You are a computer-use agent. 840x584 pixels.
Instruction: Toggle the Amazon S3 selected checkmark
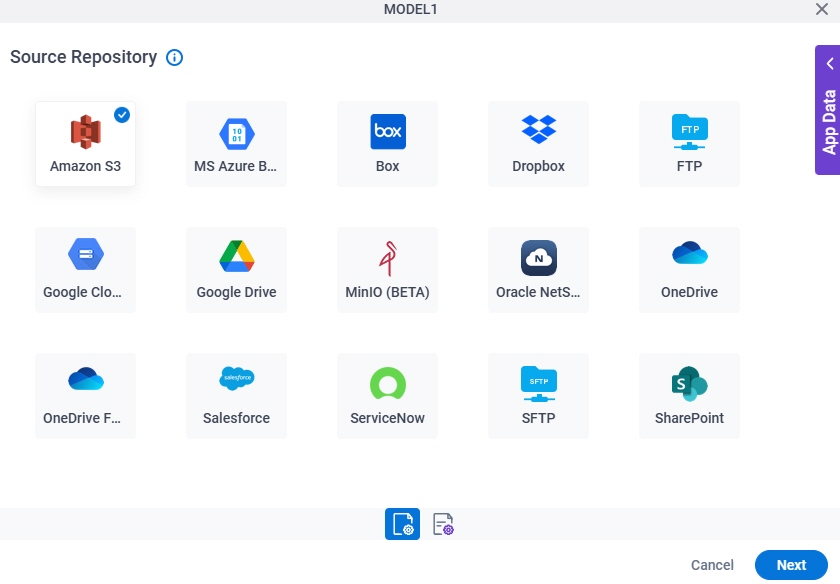(x=122, y=115)
